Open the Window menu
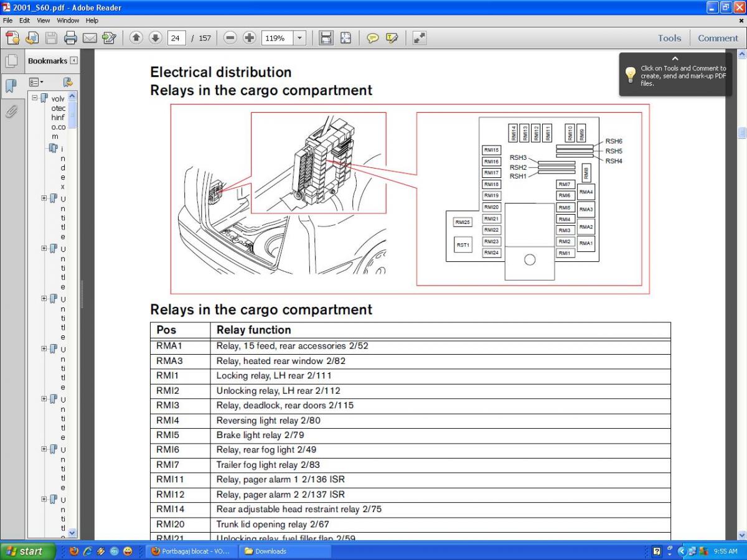The image size is (747, 560). click(x=68, y=21)
